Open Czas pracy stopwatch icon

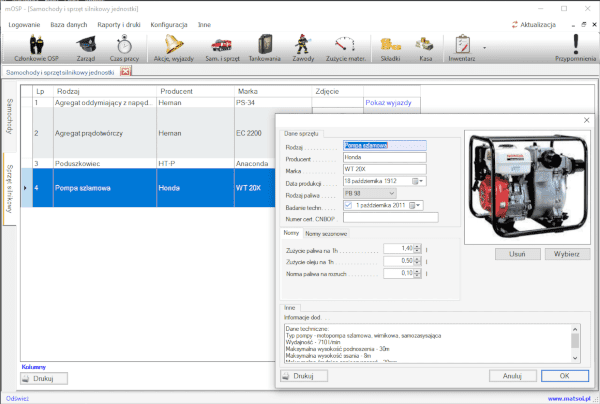(124, 47)
